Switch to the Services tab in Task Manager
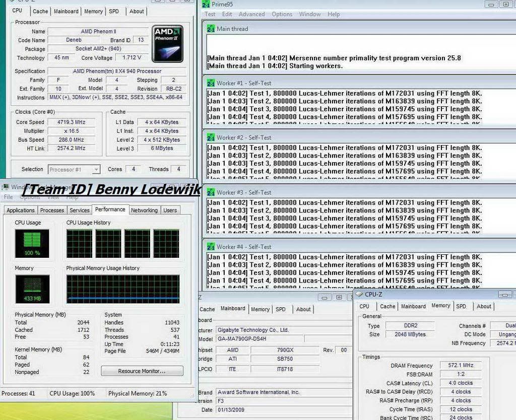This screenshot has width=516, height=420. [80, 211]
